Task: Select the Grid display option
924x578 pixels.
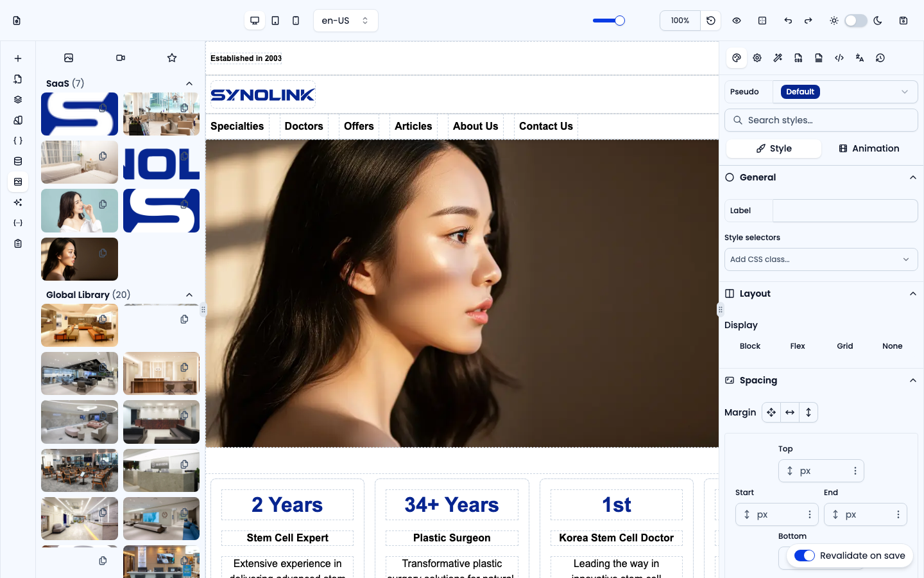Action: pos(845,346)
